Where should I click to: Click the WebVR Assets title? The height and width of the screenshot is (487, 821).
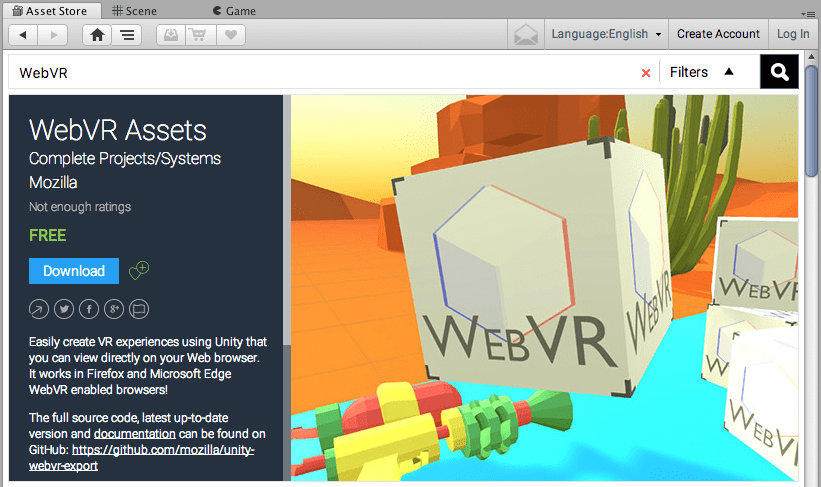pos(118,130)
